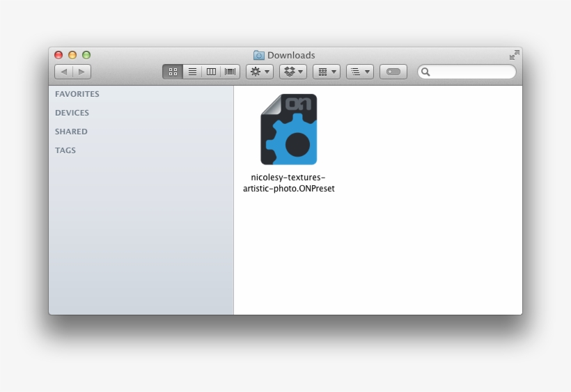
Task: Switch to Cover Flow view
Action: tap(230, 72)
